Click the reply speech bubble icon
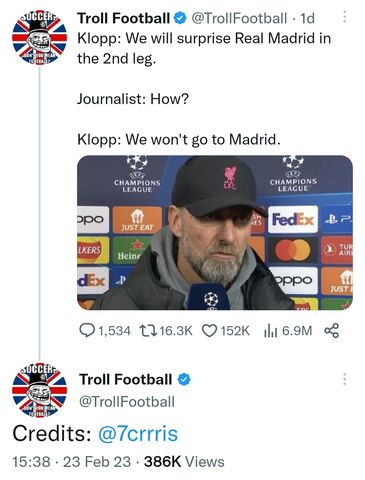 (x=87, y=331)
